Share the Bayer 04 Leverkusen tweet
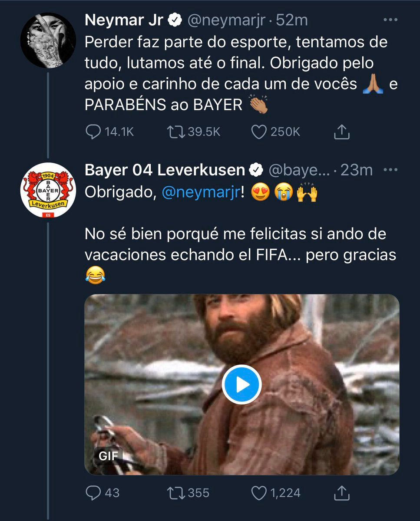420x521 pixels. click(342, 492)
